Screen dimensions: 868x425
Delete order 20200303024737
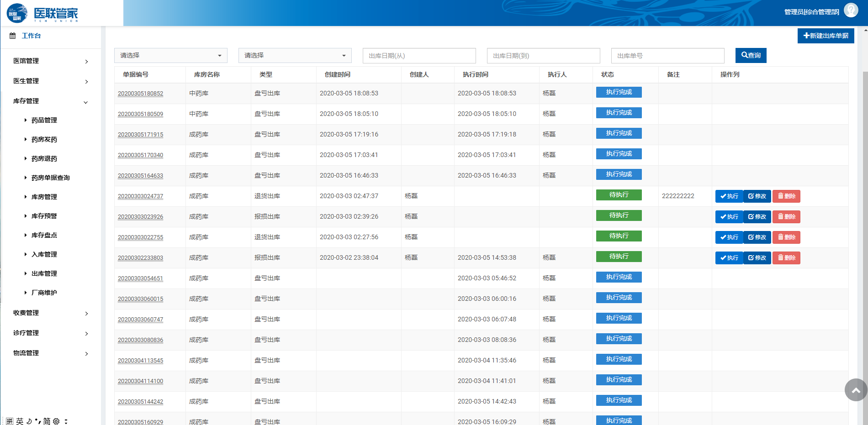tap(786, 196)
